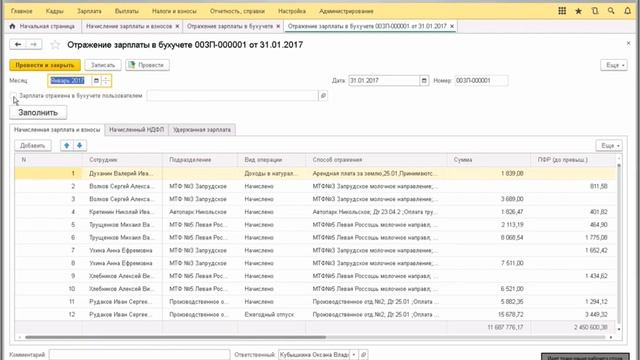
Task: Move table row up arrow
Action: 67,146
